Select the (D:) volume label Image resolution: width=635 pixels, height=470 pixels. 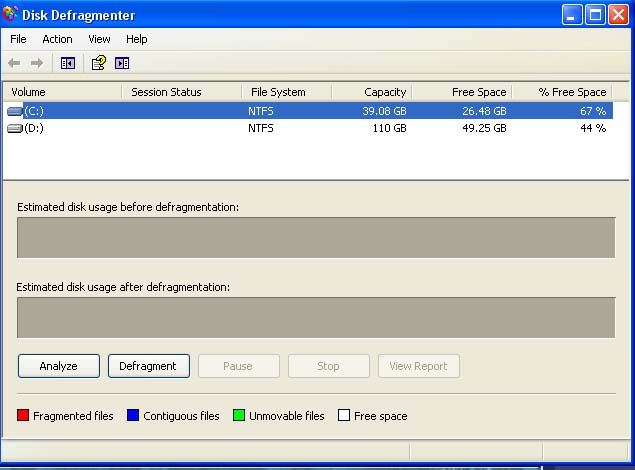(34, 128)
